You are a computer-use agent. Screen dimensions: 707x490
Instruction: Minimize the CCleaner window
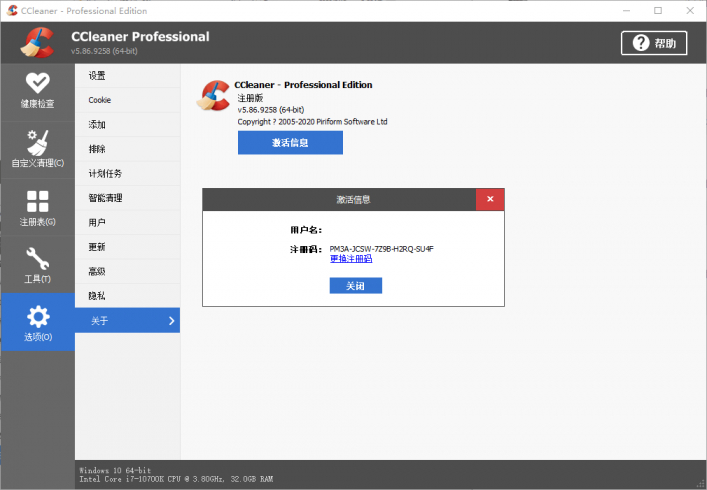626,10
